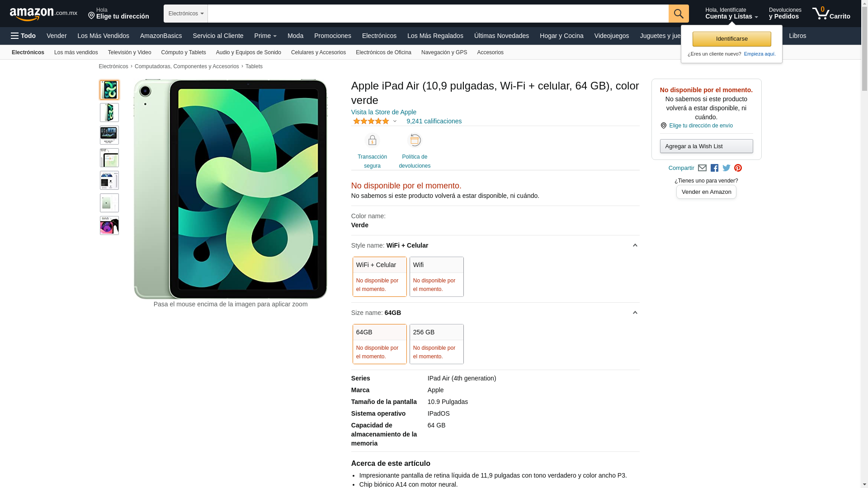Select the 256 GB size option
The height and width of the screenshot is (488, 868).
437,344
